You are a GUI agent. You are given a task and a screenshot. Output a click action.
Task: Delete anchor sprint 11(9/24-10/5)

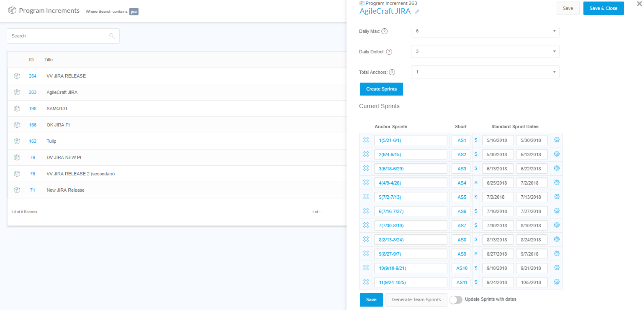click(366, 282)
